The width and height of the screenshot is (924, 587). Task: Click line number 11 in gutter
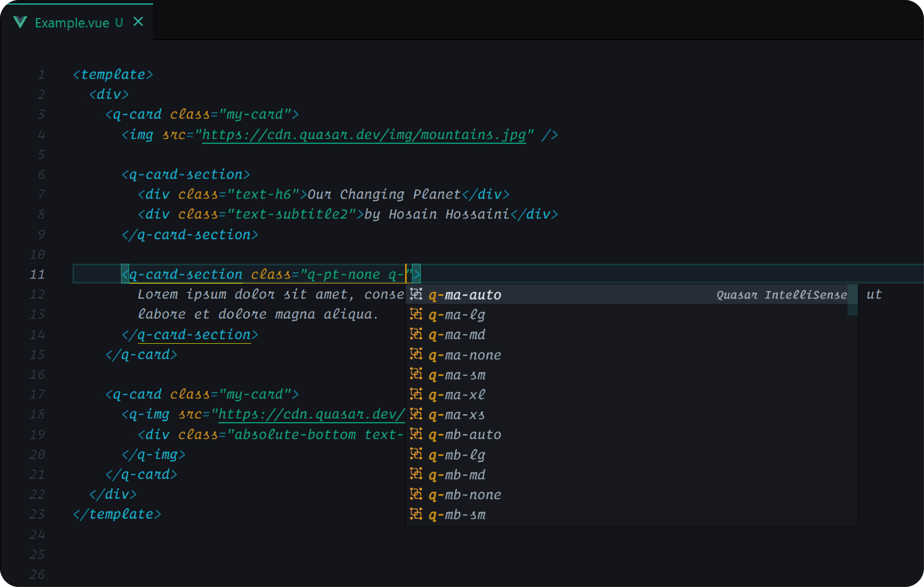point(37,274)
